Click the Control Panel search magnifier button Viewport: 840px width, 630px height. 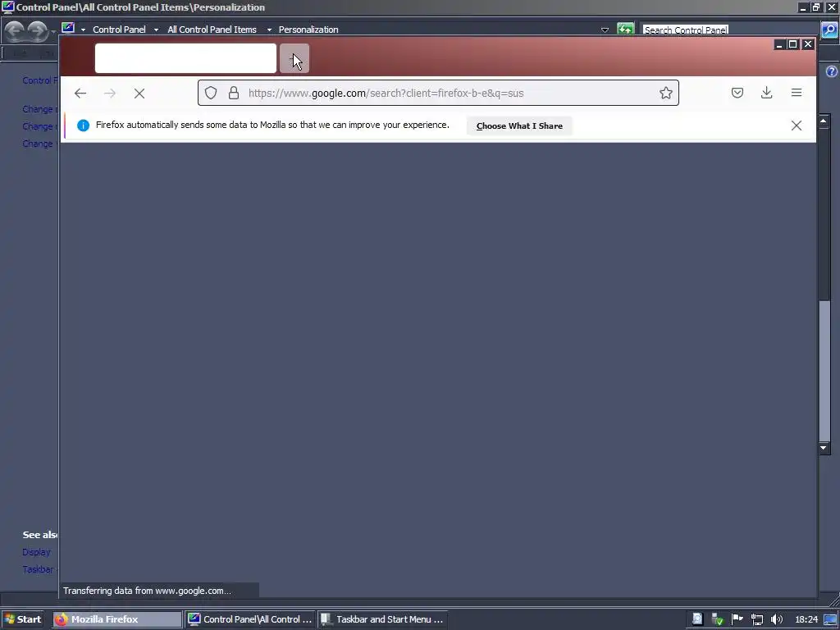point(829,30)
